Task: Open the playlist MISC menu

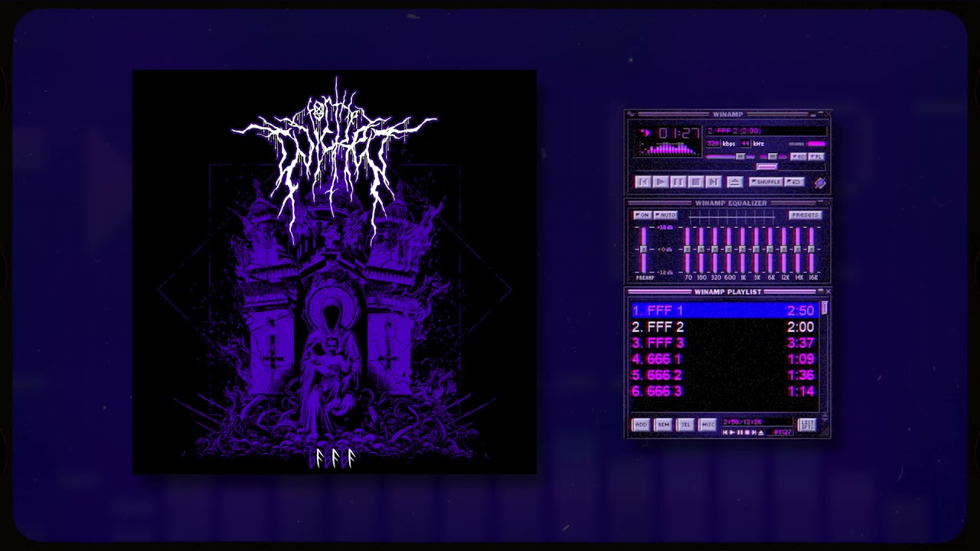Action: click(x=707, y=425)
